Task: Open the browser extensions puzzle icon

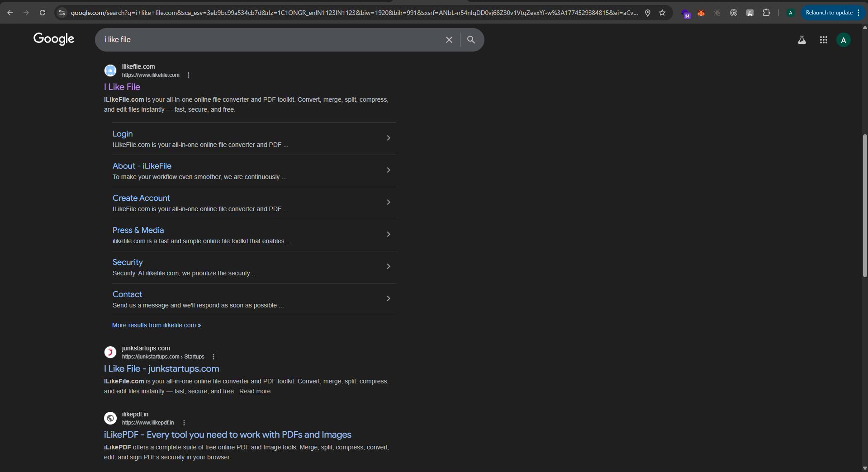Action: [766, 13]
